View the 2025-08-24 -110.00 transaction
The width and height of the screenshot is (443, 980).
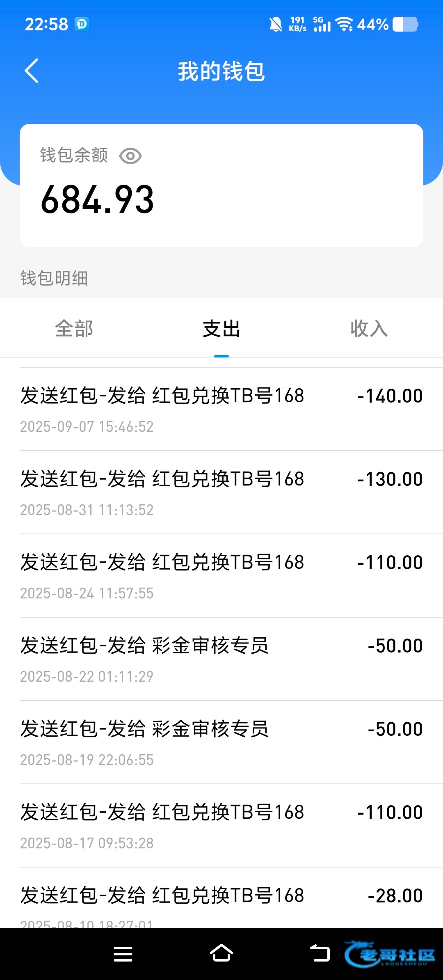pyautogui.click(x=221, y=576)
